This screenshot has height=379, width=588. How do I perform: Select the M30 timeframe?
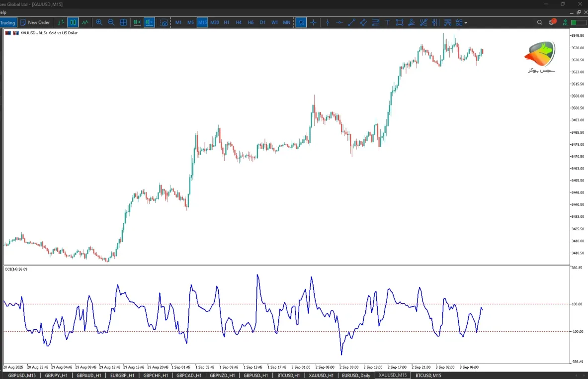[x=215, y=22]
